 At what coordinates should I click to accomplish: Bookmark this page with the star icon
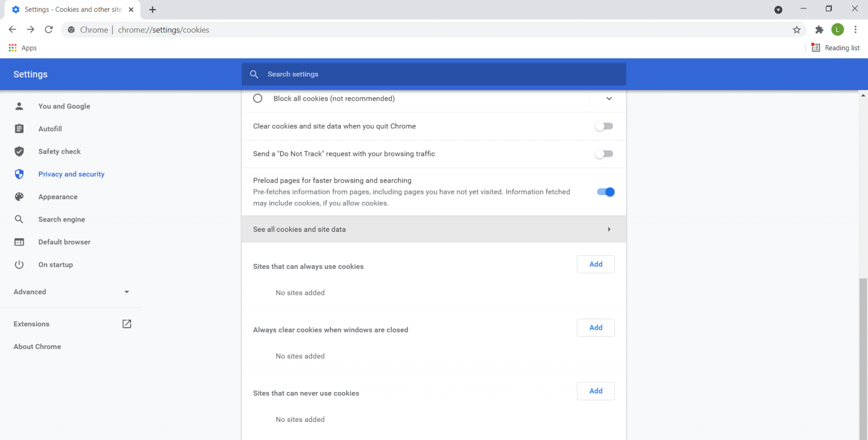tap(796, 29)
